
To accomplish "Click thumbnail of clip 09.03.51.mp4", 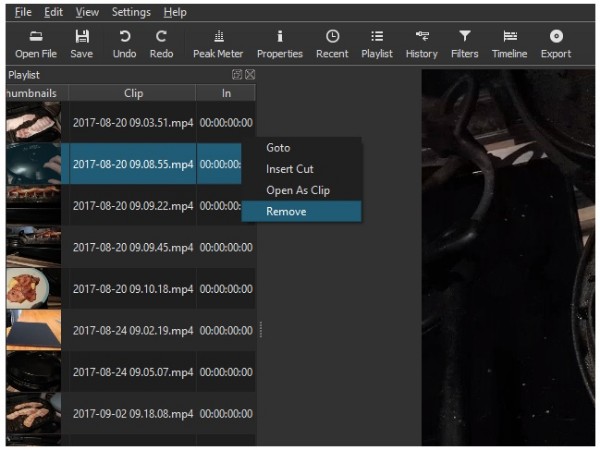I will pyautogui.click(x=34, y=122).
